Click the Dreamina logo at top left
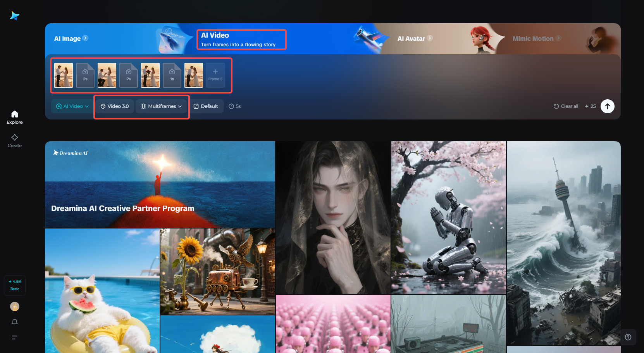The height and width of the screenshot is (353, 644). click(14, 16)
